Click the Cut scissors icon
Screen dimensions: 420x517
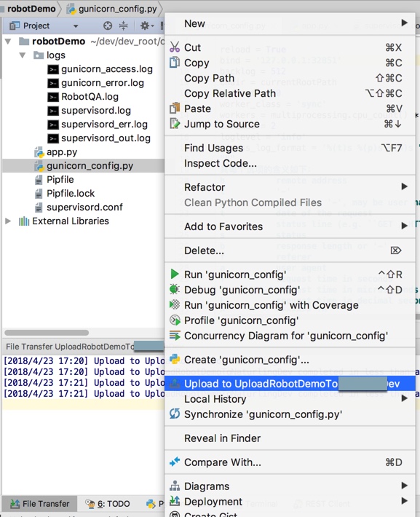[175, 47]
